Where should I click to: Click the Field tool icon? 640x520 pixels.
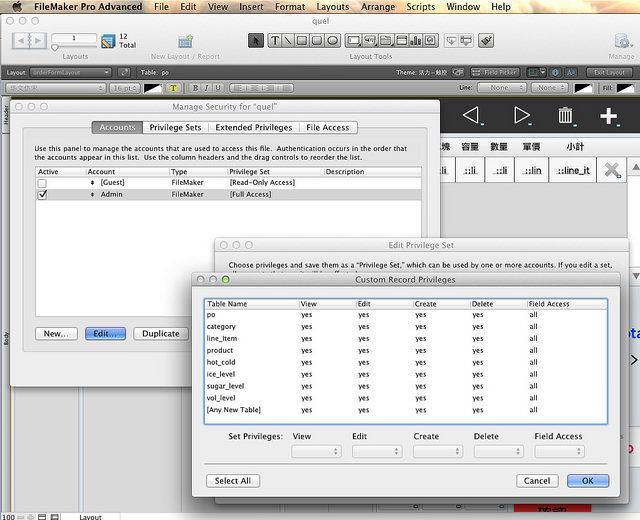click(451, 40)
